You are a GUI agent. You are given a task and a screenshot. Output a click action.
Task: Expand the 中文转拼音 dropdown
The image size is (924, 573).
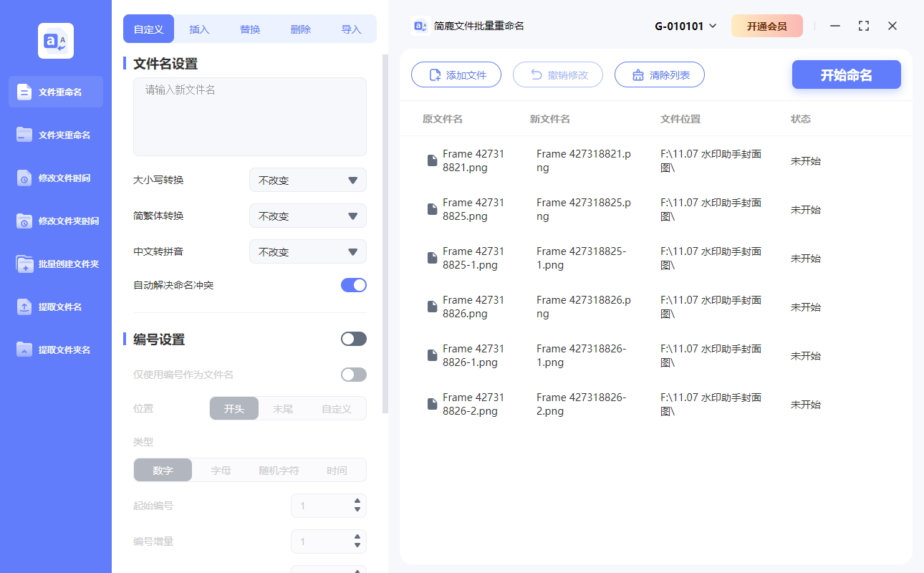pyautogui.click(x=308, y=251)
